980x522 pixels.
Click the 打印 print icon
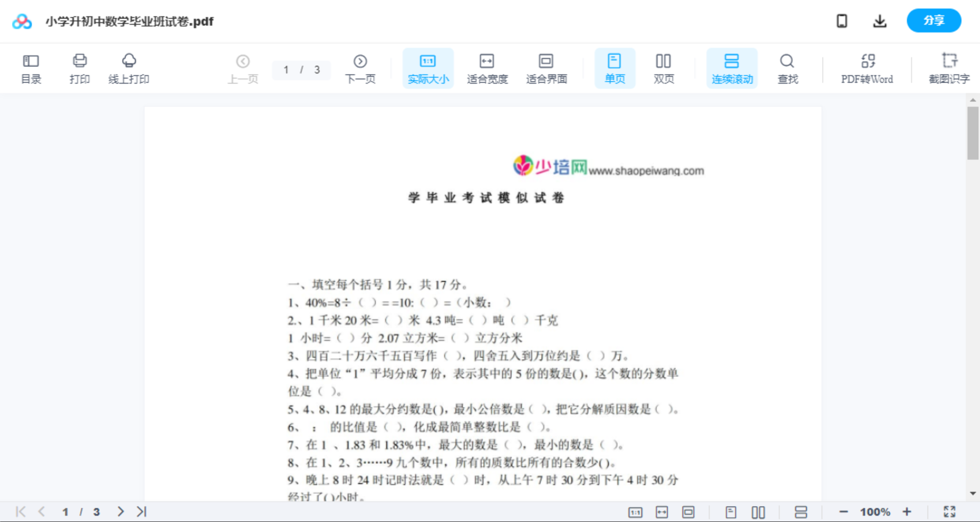coord(79,68)
